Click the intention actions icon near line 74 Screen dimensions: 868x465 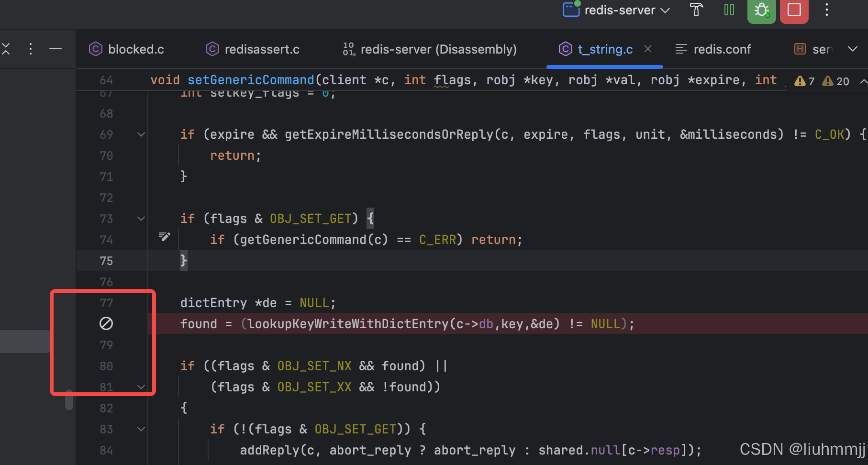164,236
